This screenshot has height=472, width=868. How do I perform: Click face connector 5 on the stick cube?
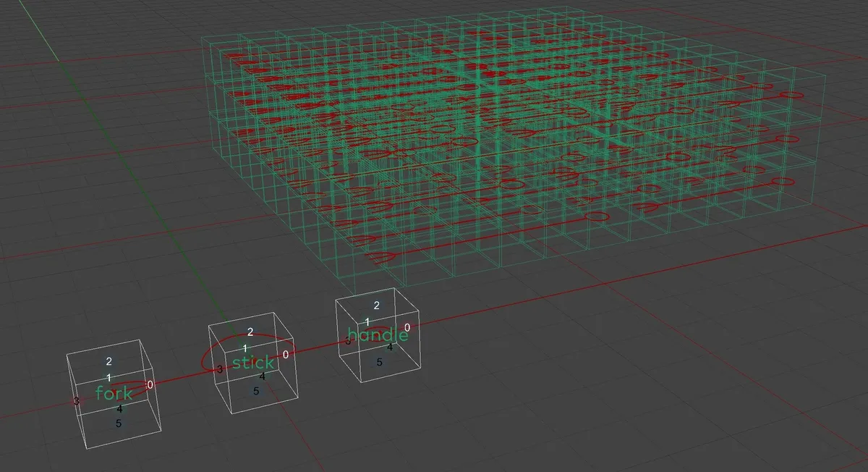pos(255,389)
